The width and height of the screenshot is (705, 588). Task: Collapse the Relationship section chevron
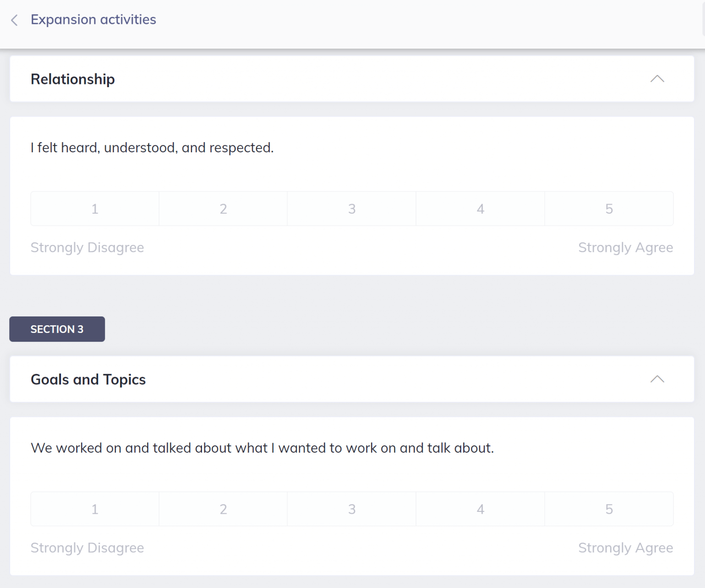point(657,79)
